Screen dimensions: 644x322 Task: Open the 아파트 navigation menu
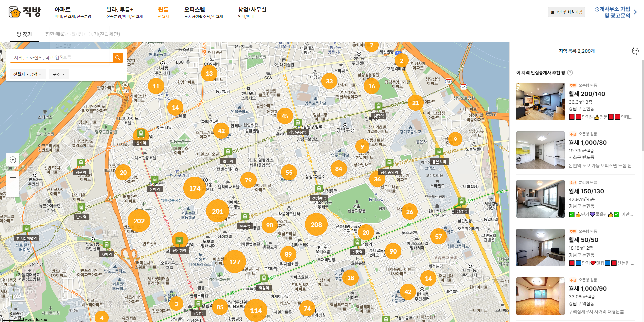coord(73,12)
